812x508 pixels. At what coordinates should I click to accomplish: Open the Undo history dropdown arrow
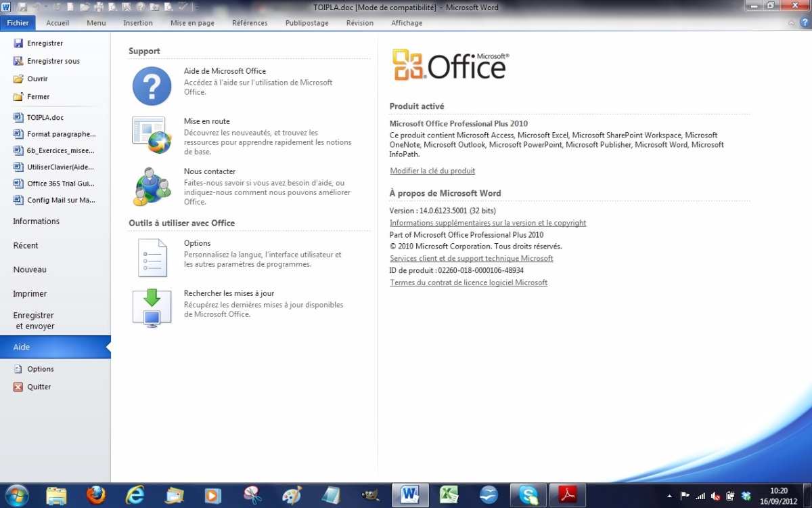(46, 7)
